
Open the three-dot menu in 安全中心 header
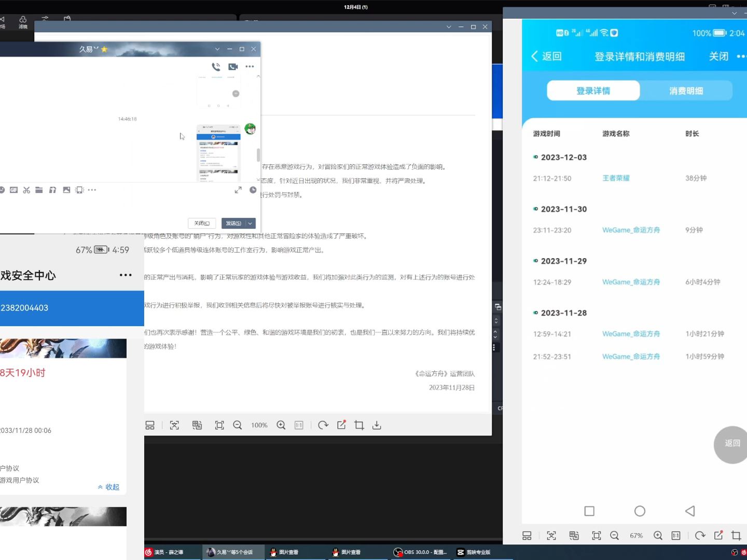coord(126,275)
